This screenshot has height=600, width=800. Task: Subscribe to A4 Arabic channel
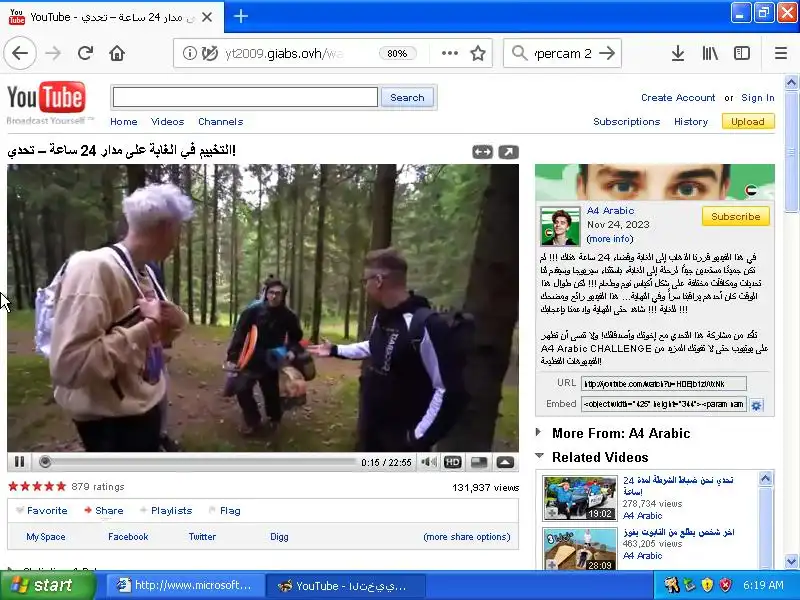tap(736, 216)
